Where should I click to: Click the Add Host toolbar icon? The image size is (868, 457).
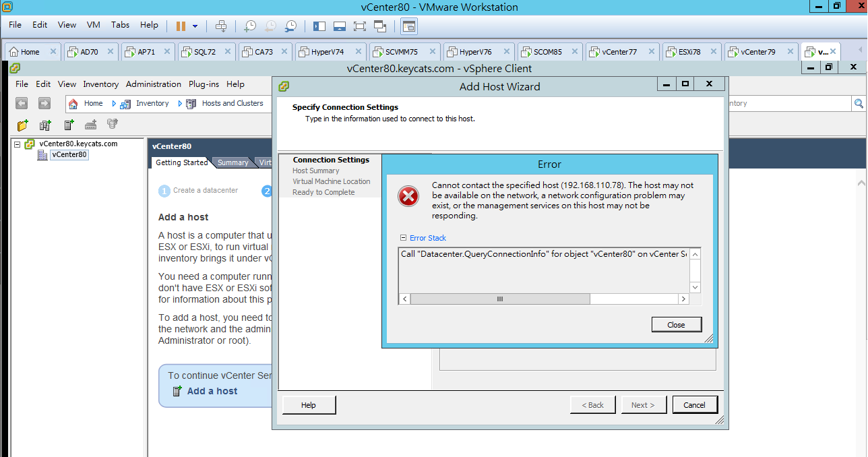[69, 125]
